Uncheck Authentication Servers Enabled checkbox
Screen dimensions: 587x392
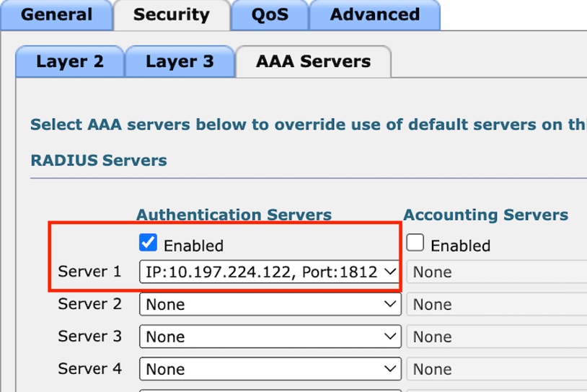click(x=148, y=242)
